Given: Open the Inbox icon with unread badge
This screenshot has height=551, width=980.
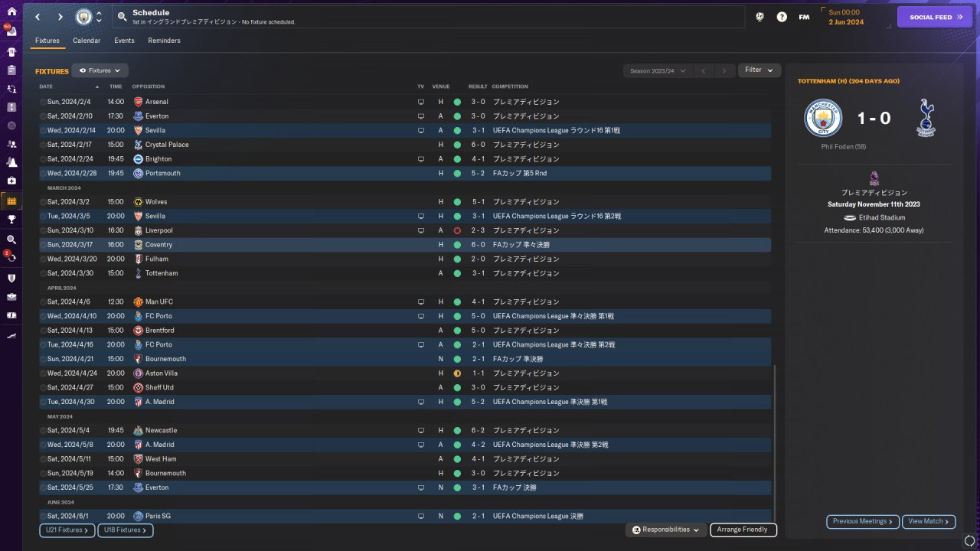Looking at the screenshot, I should 11,32.
